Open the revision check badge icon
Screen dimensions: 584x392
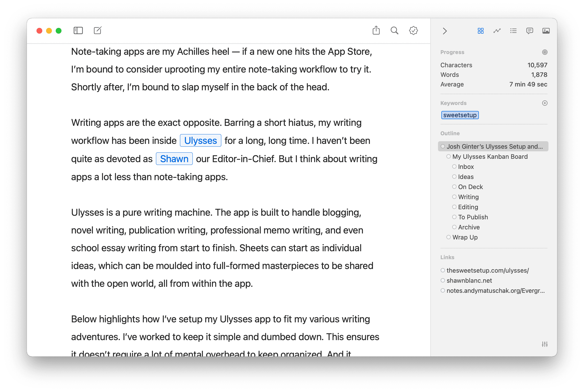point(413,31)
